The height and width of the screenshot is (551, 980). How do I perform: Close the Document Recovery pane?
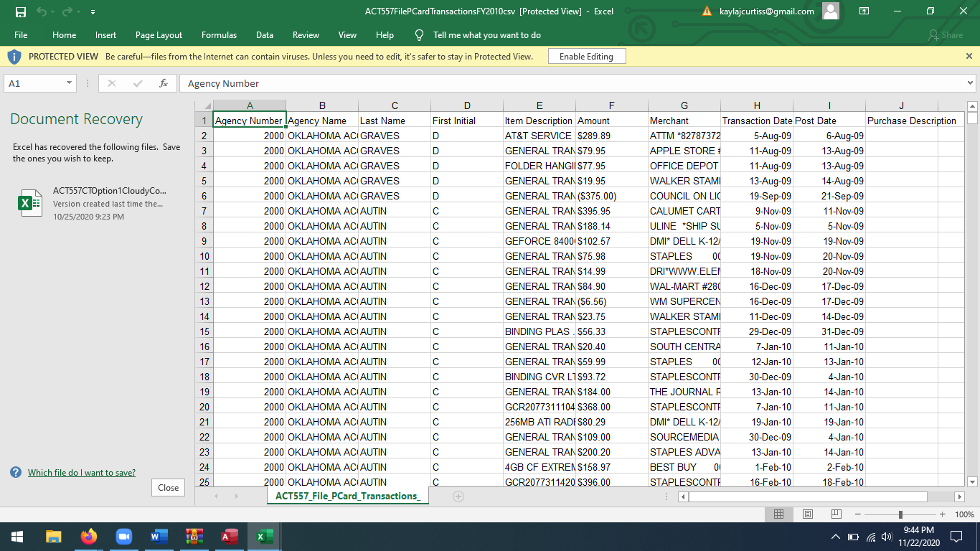[168, 488]
